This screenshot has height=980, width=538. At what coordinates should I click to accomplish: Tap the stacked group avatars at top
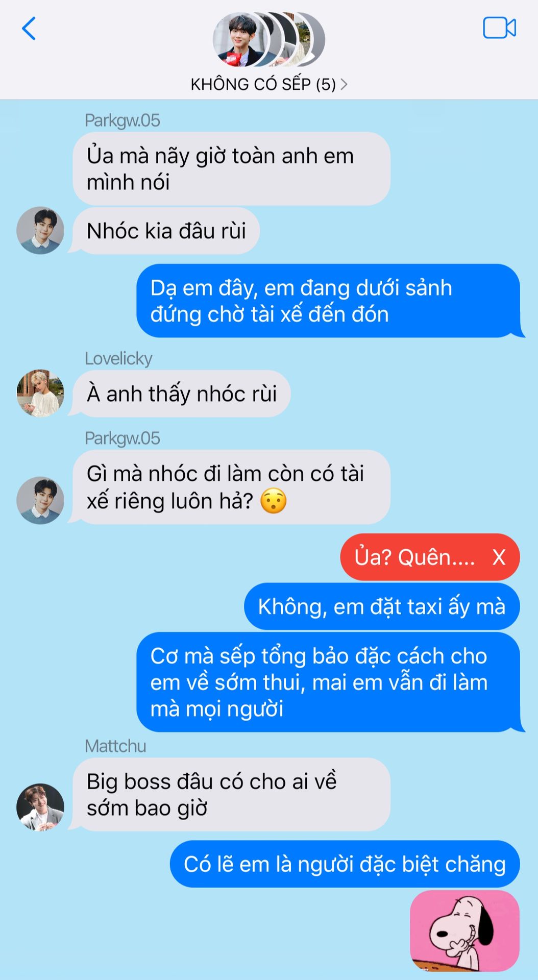tap(268, 39)
